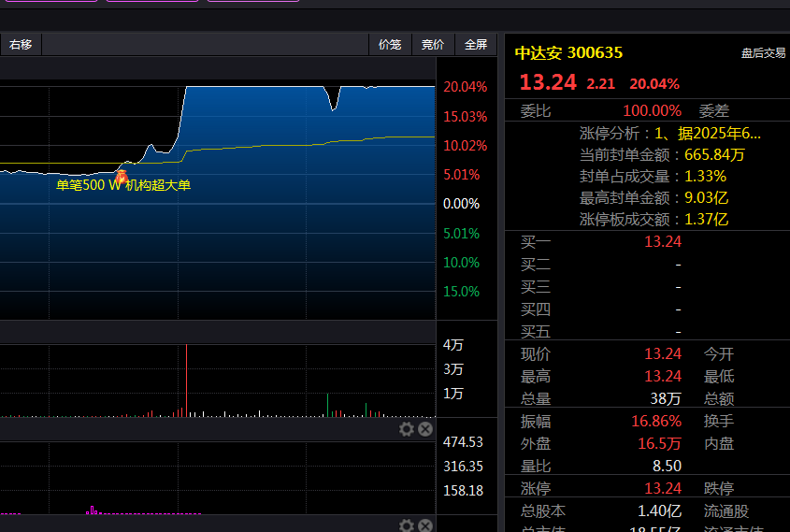Click 涨停 13.24 value
This screenshot has width=790, height=532.
[663, 489]
